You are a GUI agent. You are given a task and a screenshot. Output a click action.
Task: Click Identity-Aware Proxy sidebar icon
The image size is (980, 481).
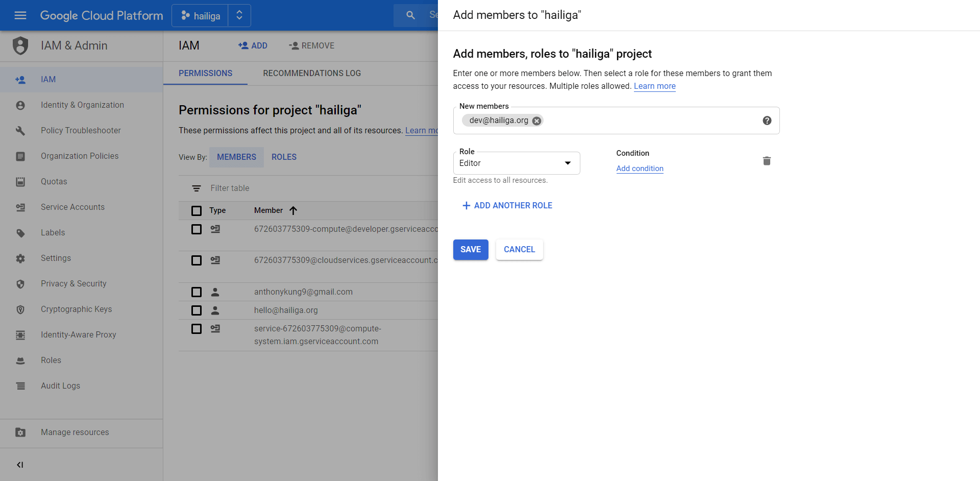click(x=20, y=335)
